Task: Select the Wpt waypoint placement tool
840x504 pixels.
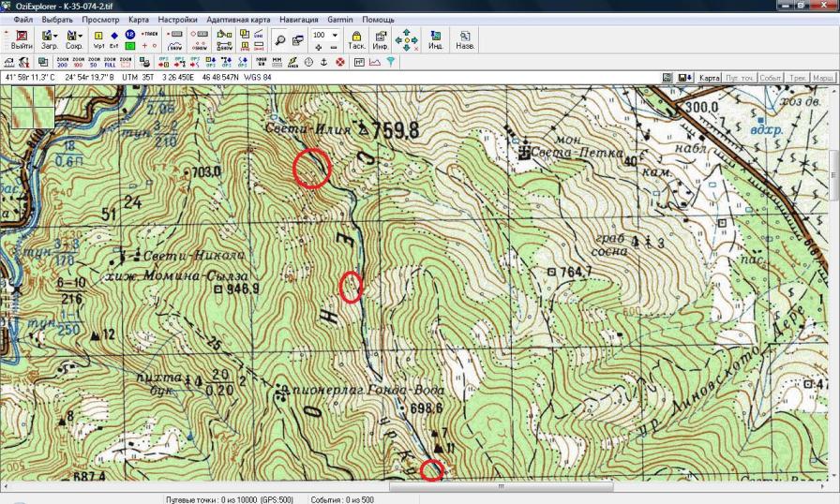Action: point(98,39)
